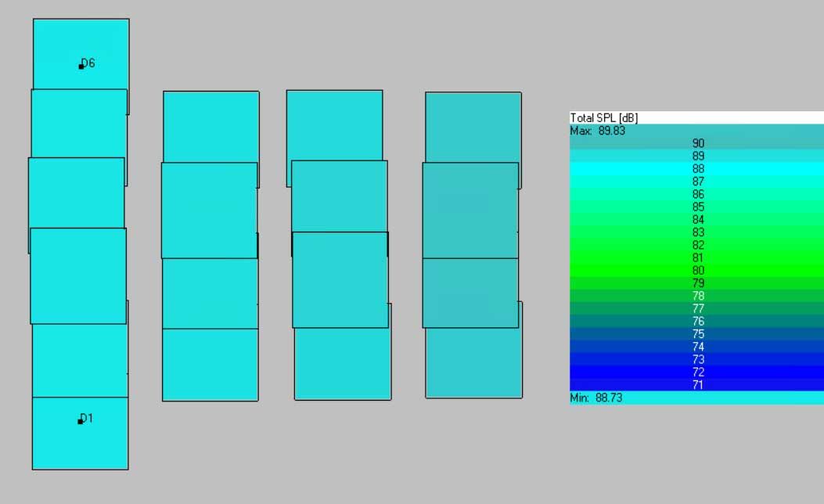Image resolution: width=824 pixels, height=504 pixels.
Task: Click the 'Total SPL [dB]' legend title
Action: coord(604,117)
